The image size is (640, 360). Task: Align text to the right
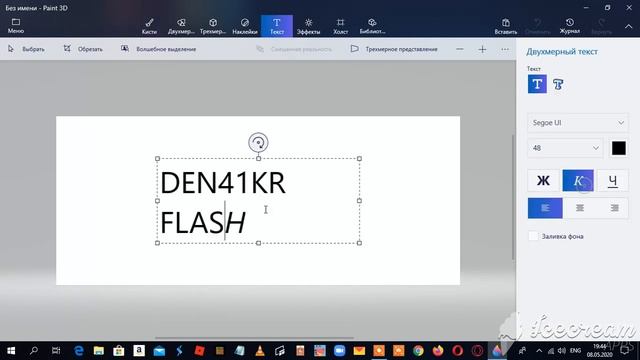click(614, 208)
